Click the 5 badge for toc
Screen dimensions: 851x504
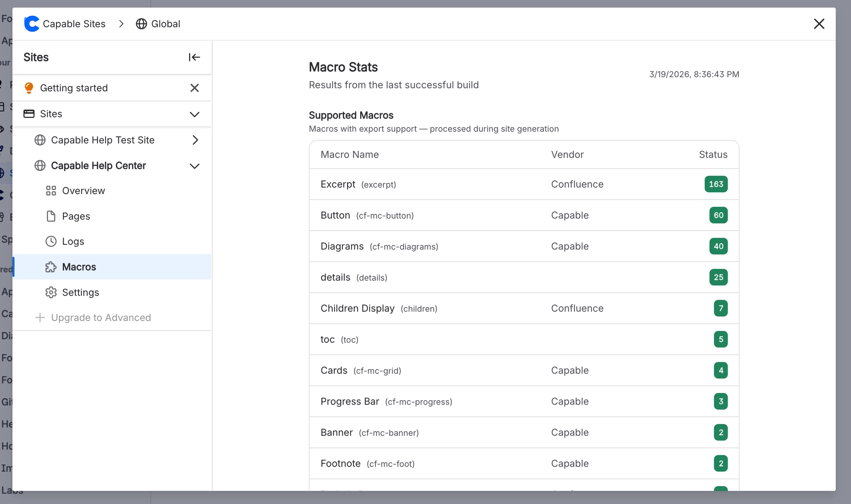721,339
